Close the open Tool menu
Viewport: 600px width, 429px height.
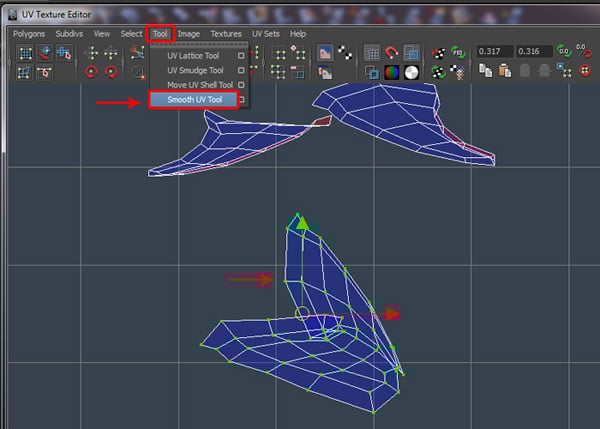click(160, 34)
